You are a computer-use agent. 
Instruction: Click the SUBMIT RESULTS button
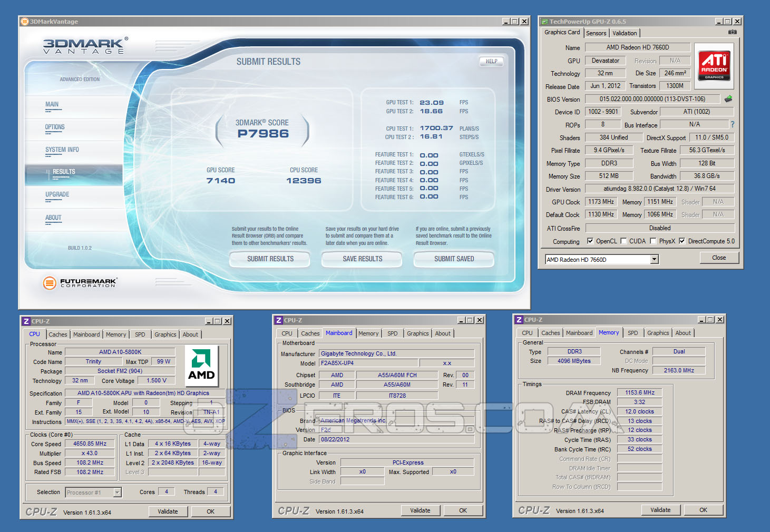click(x=270, y=259)
